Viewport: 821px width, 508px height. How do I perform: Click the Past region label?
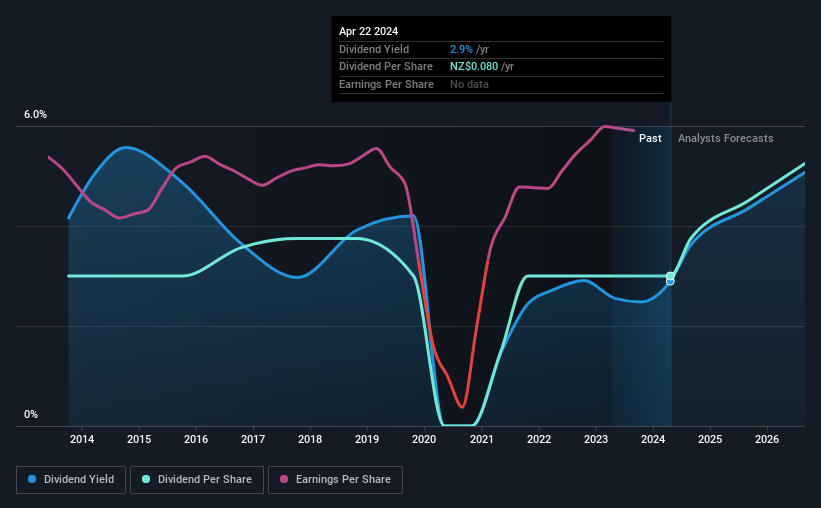pos(650,138)
